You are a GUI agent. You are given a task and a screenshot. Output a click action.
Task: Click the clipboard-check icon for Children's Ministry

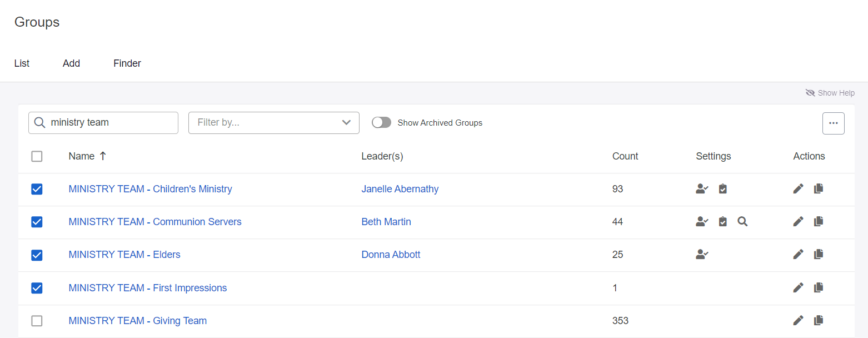coord(722,188)
